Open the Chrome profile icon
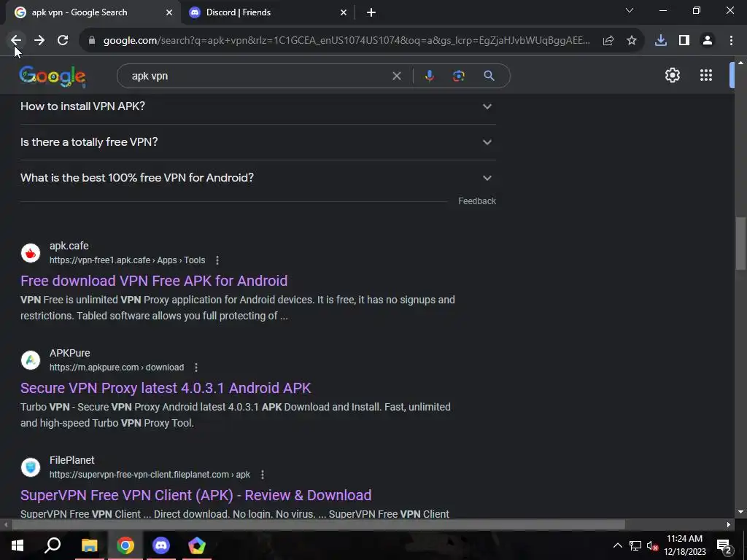The image size is (747, 560). pyautogui.click(x=708, y=41)
